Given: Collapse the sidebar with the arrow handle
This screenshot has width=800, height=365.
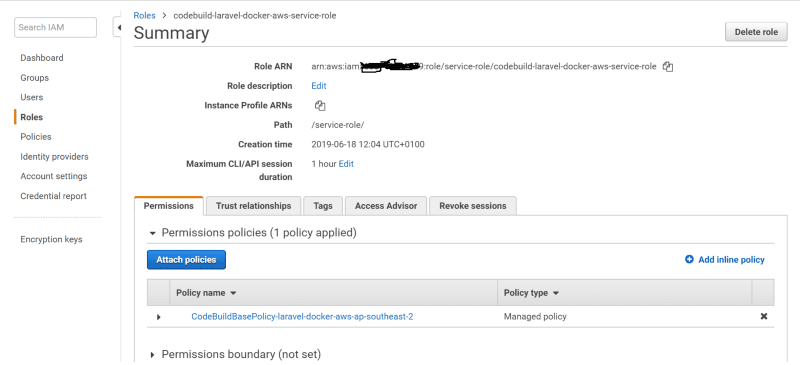Looking at the screenshot, I should click(x=118, y=28).
